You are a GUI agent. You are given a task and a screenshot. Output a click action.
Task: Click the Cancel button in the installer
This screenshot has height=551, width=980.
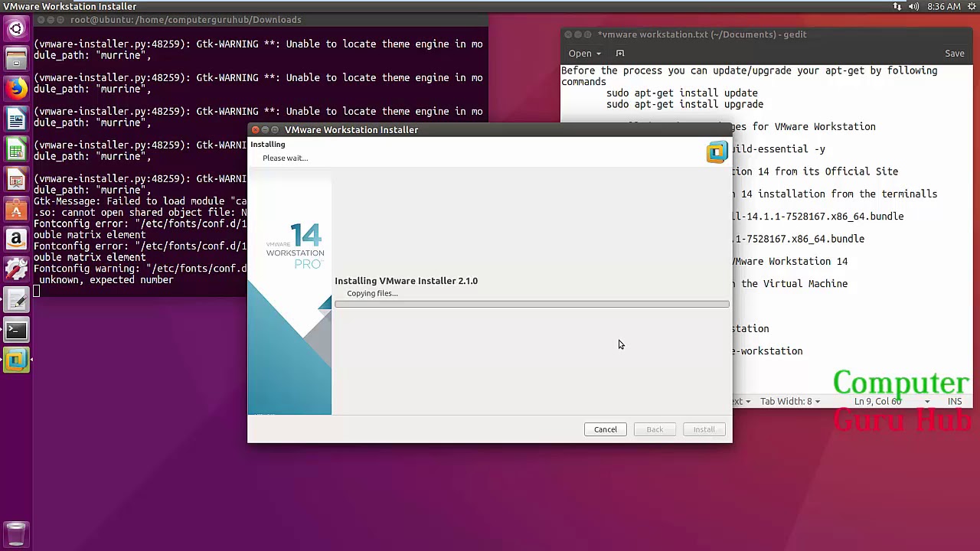pyautogui.click(x=605, y=429)
